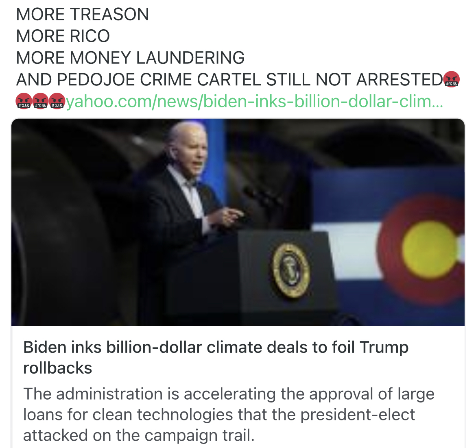Click the "PEDOJOE CRIME CARTEL" post line
Image resolution: width=476 pixels, height=448 pixels.
click(x=229, y=80)
